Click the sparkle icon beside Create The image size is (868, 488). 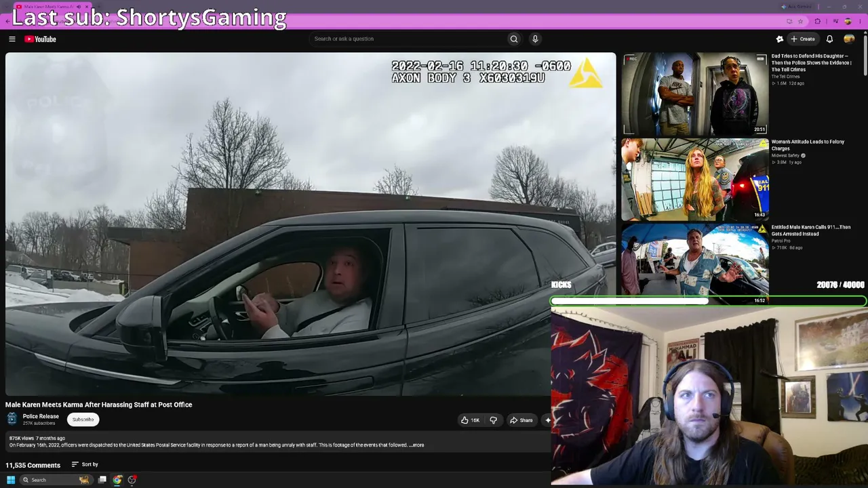[x=780, y=39]
